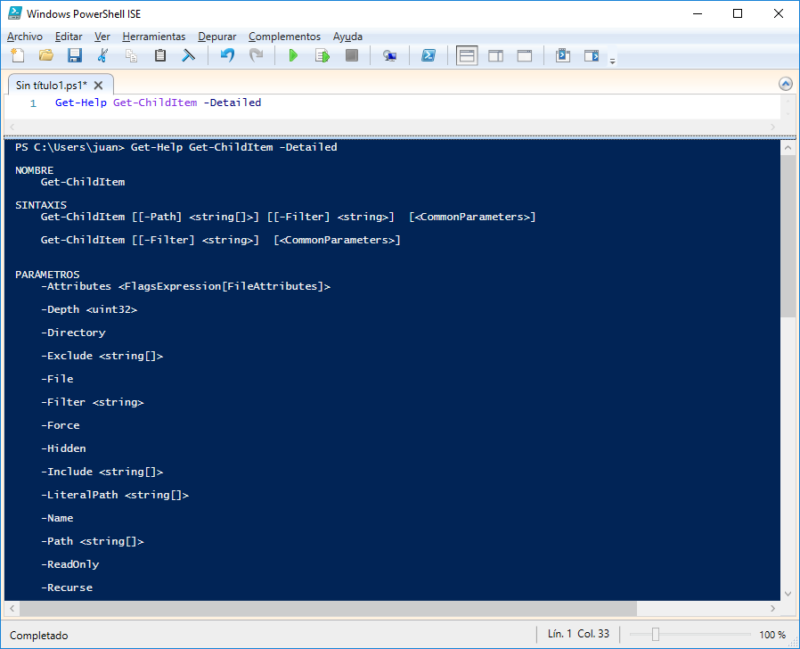
Task: Click the Redo icon
Action: (257, 55)
